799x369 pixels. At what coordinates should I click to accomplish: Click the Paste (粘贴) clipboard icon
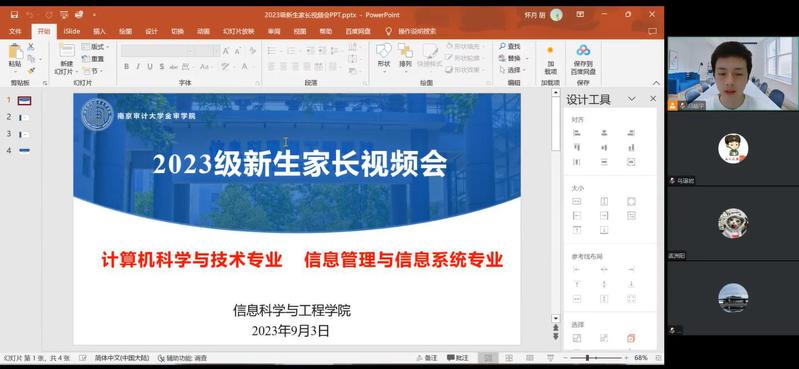pos(15,51)
